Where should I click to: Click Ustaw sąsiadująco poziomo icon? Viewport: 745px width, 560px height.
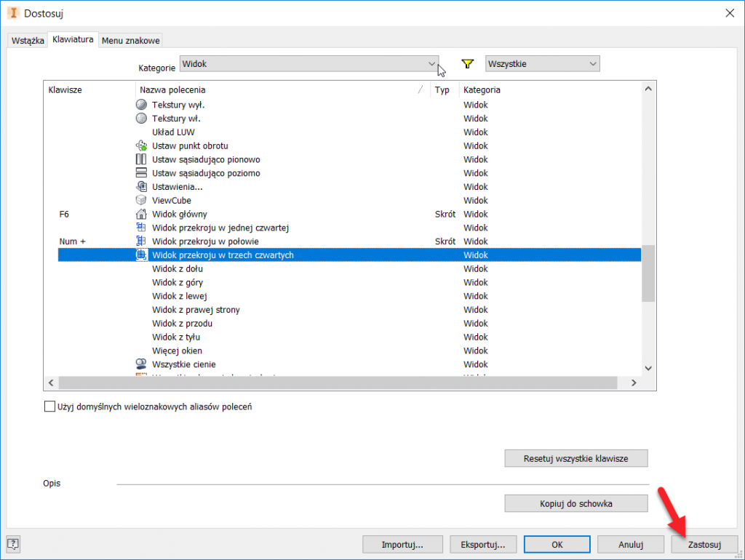(142, 173)
